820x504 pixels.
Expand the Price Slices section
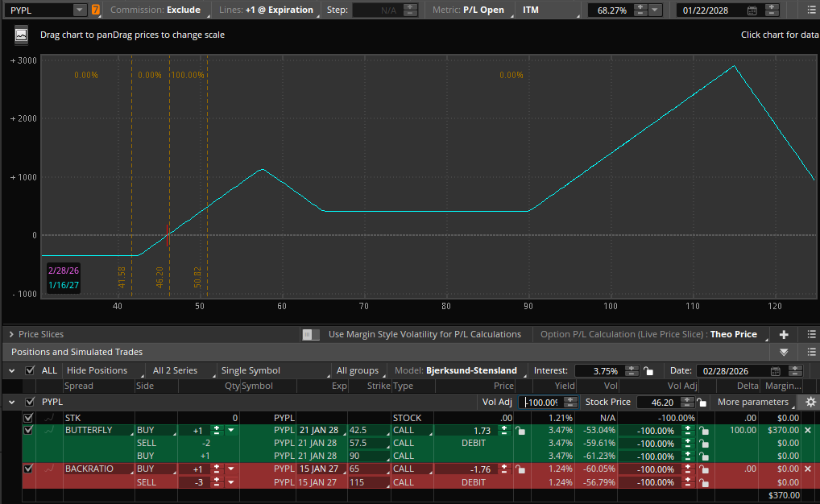(x=11, y=334)
